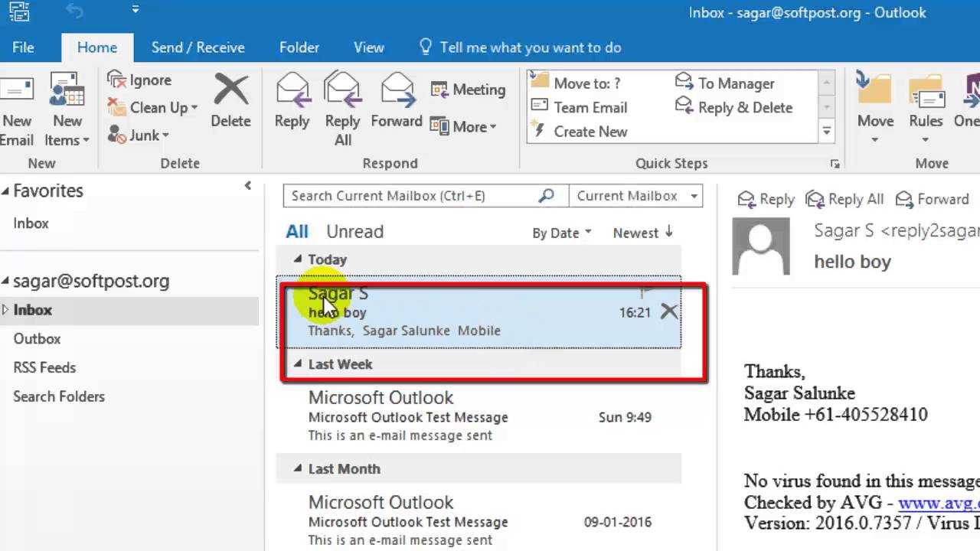Open the More respond dropdown

pyautogui.click(x=463, y=126)
